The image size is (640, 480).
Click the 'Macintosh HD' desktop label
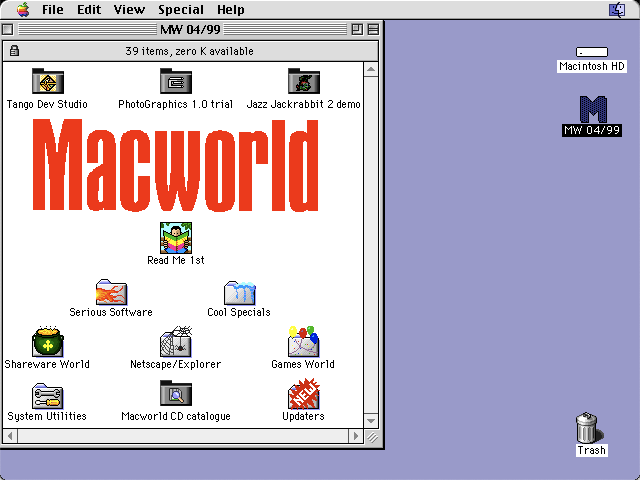(x=592, y=66)
